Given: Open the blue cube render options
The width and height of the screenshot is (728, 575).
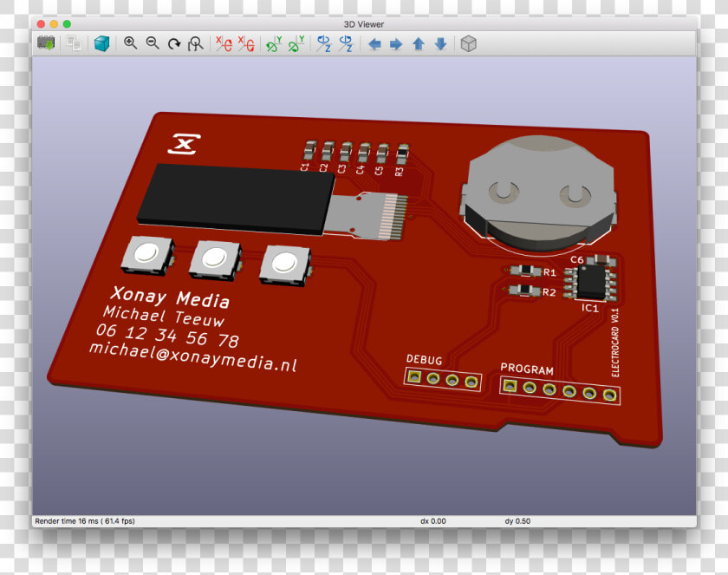Looking at the screenshot, I should point(101,43).
